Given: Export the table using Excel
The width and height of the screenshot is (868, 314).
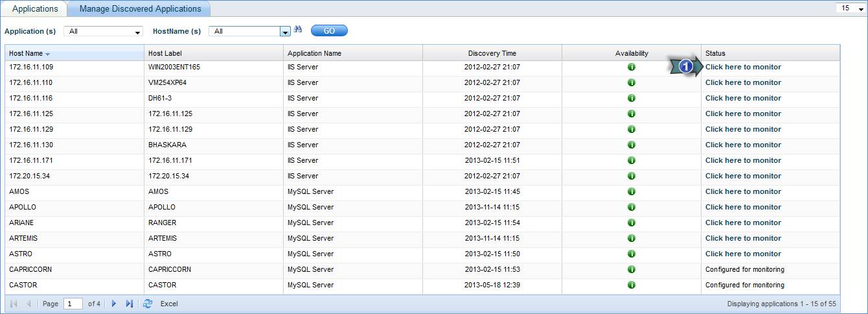Looking at the screenshot, I should (x=169, y=304).
